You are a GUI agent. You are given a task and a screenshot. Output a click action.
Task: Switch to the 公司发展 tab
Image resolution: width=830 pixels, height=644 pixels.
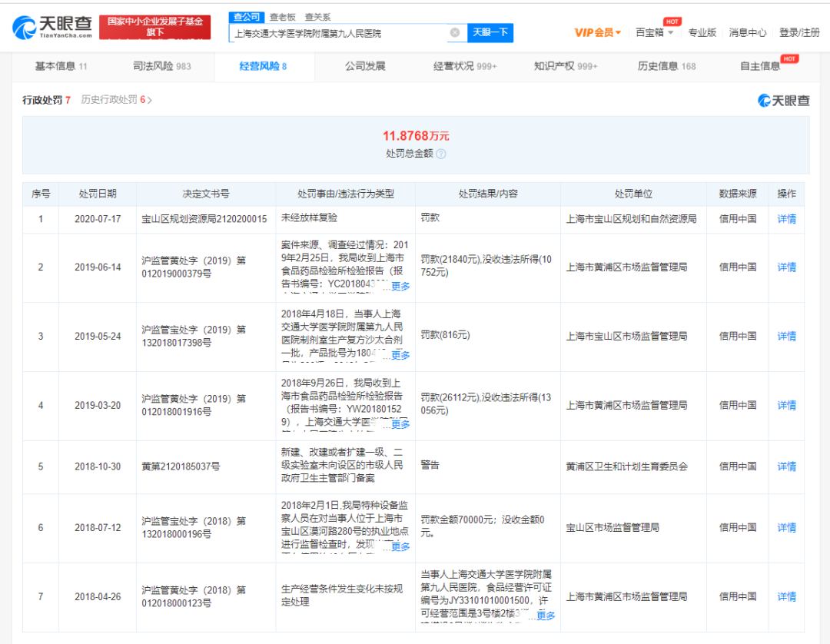click(365, 66)
